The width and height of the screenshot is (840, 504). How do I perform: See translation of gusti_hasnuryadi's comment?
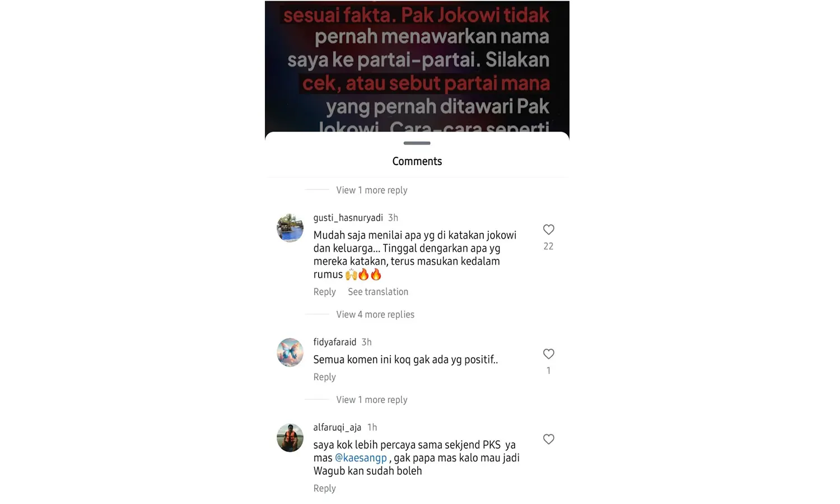tap(378, 292)
